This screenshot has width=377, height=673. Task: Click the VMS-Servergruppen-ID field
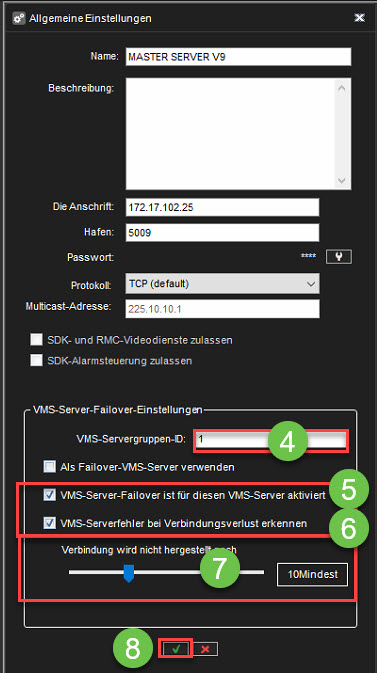click(x=271, y=441)
